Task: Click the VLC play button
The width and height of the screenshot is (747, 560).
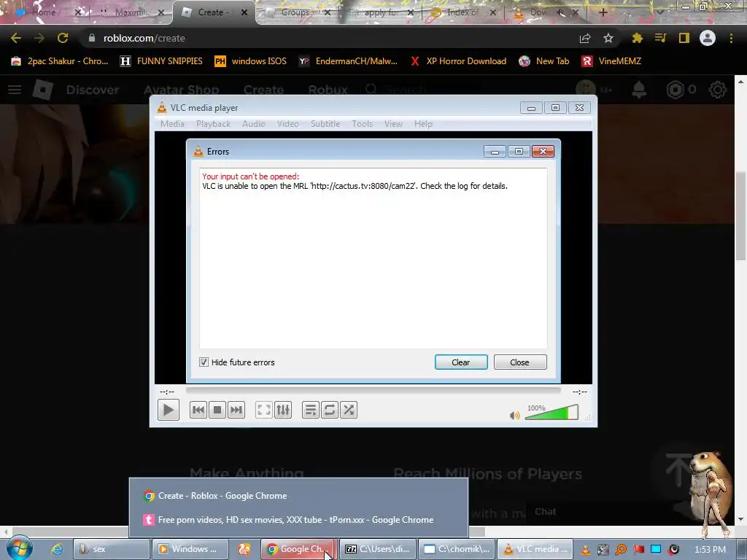Action: coord(169,410)
